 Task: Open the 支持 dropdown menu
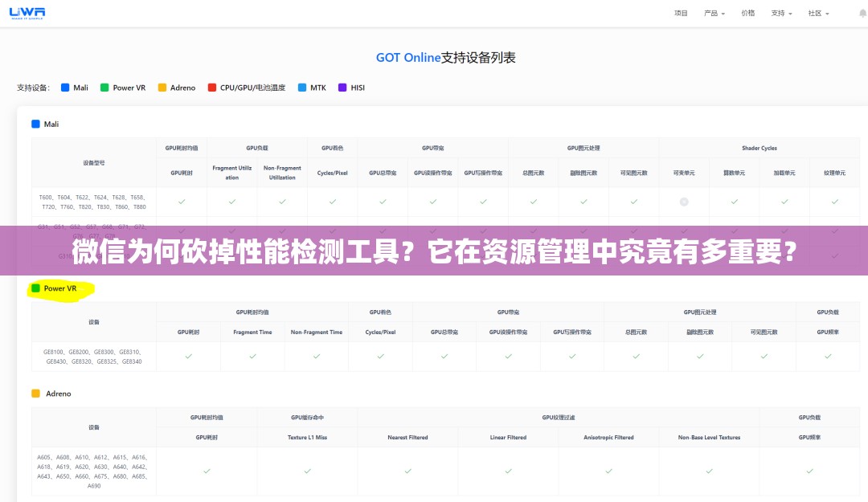[x=780, y=13]
